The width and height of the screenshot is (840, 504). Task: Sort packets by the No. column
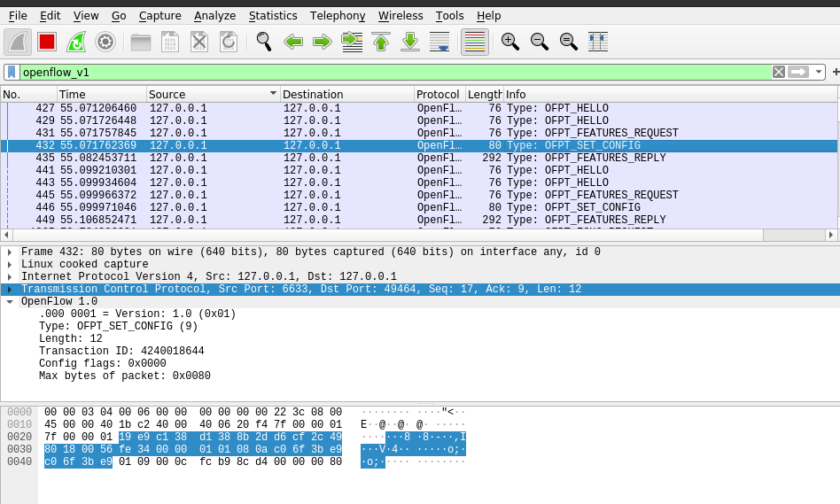click(28, 94)
